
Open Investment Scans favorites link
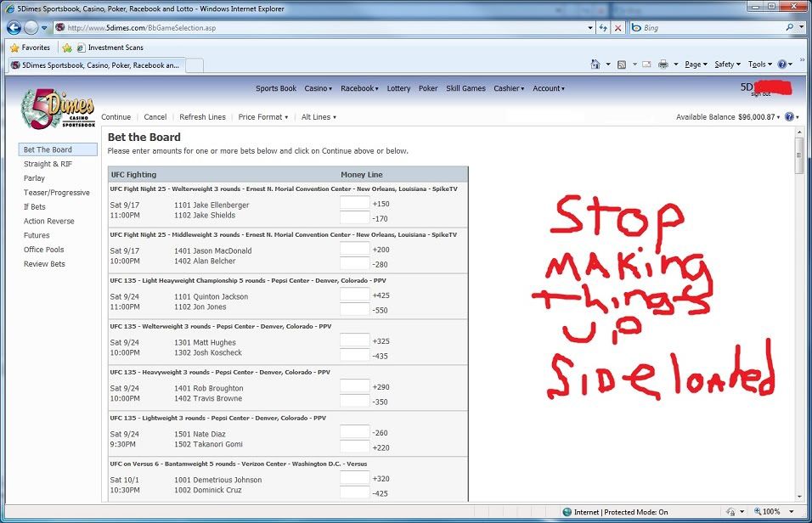[110, 48]
